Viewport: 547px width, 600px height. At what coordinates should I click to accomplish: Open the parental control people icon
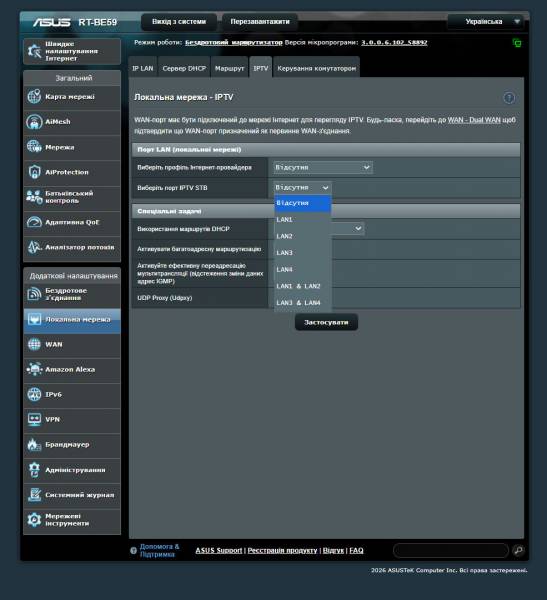coord(34,197)
